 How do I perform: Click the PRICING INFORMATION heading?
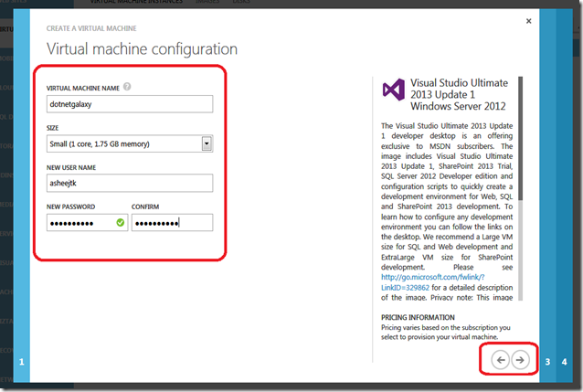click(x=418, y=317)
